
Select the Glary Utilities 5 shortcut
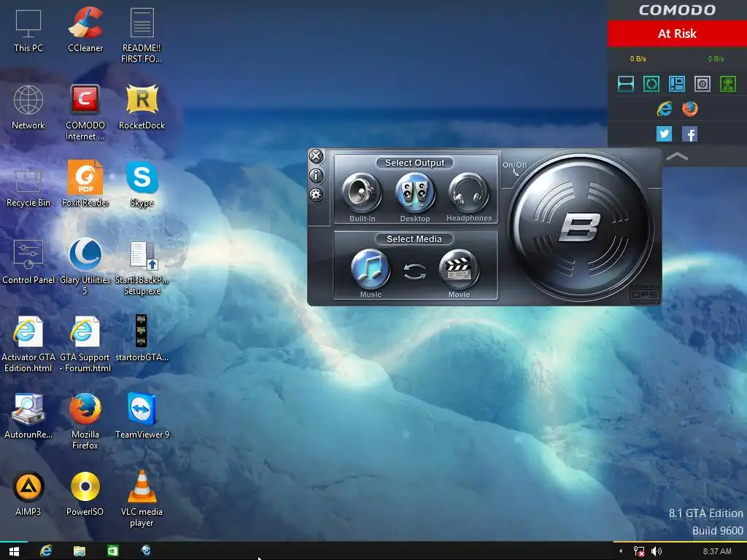(85, 267)
